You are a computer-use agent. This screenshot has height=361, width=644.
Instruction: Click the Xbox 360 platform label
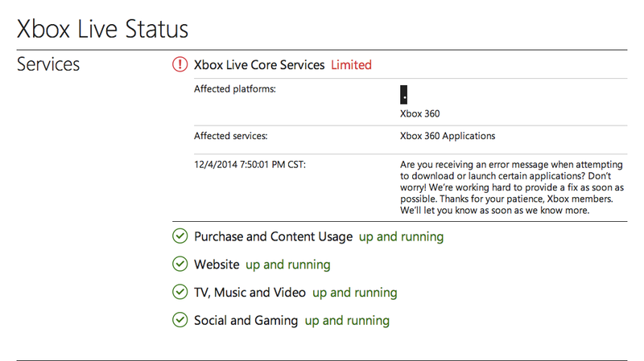click(x=419, y=113)
